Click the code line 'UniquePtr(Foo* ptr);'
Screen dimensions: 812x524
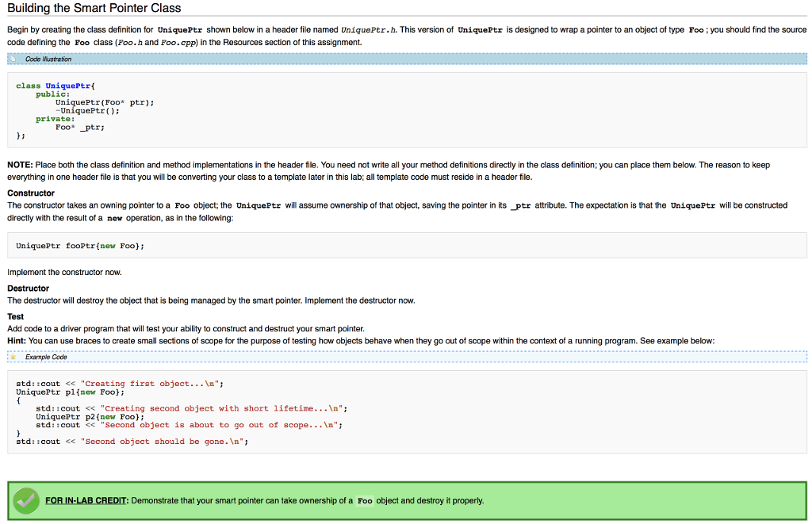coord(105,102)
